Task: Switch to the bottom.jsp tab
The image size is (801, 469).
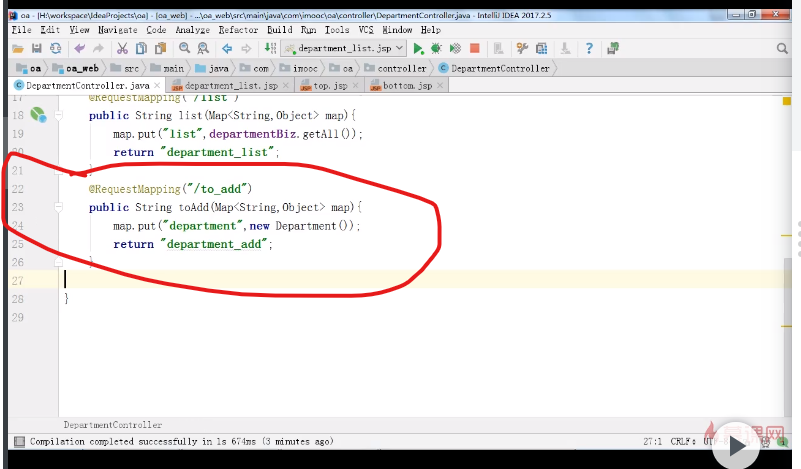Action: [407, 85]
